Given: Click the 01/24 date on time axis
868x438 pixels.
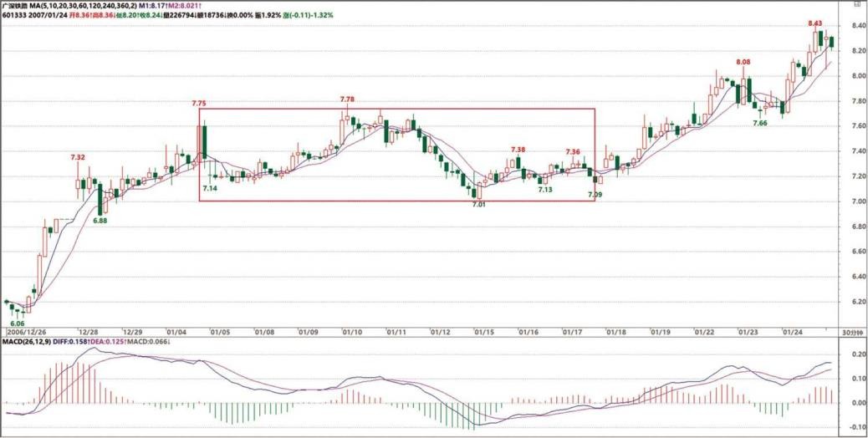Looking at the screenshot, I should (790, 332).
